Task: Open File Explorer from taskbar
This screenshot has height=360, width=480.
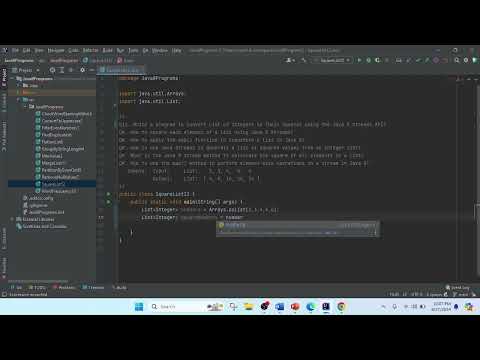Action: coord(249,306)
